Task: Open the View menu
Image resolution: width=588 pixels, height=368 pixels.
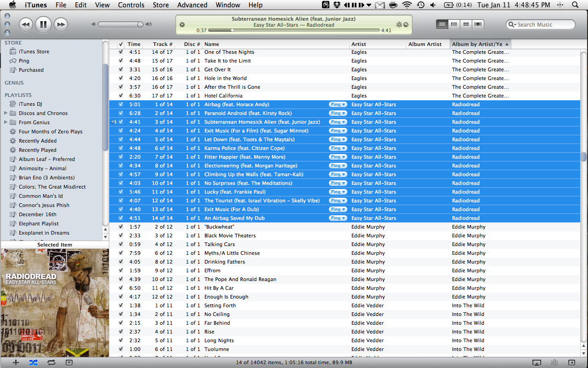Action: (x=102, y=5)
